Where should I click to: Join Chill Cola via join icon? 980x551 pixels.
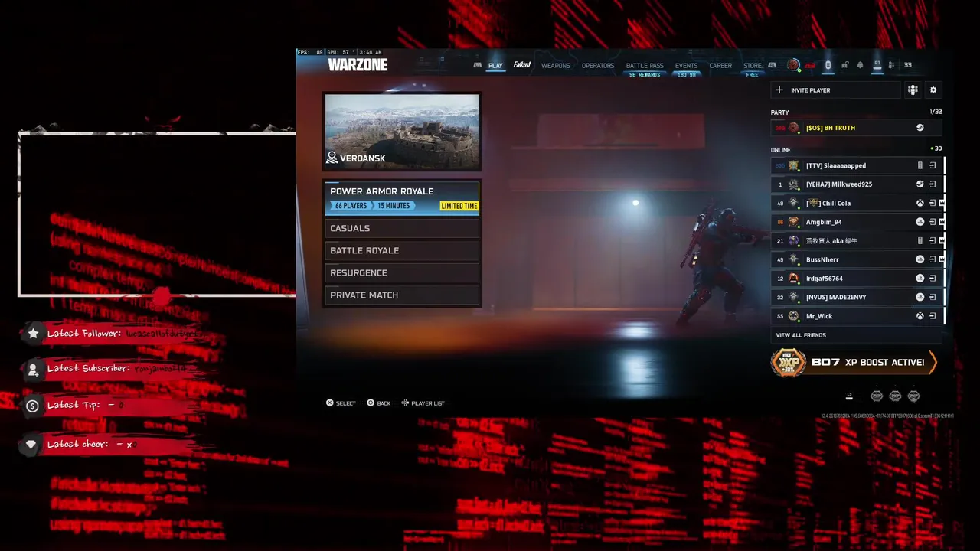coord(933,203)
